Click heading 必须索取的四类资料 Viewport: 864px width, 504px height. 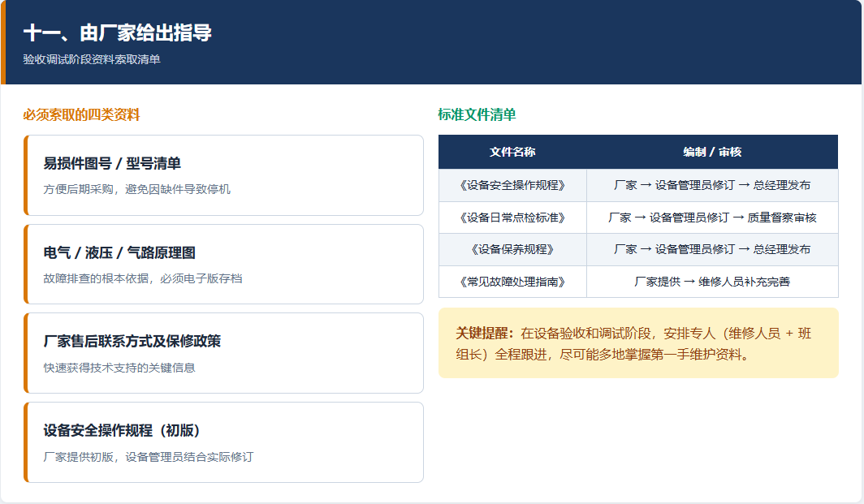click(x=81, y=114)
